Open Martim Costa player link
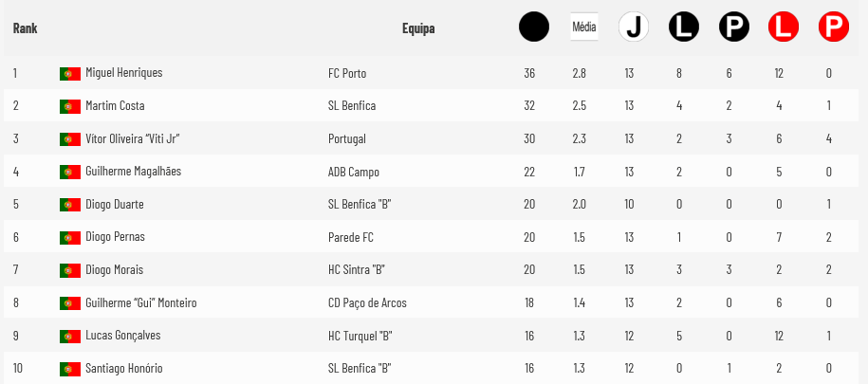The image size is (868, 384). (115, 105)
